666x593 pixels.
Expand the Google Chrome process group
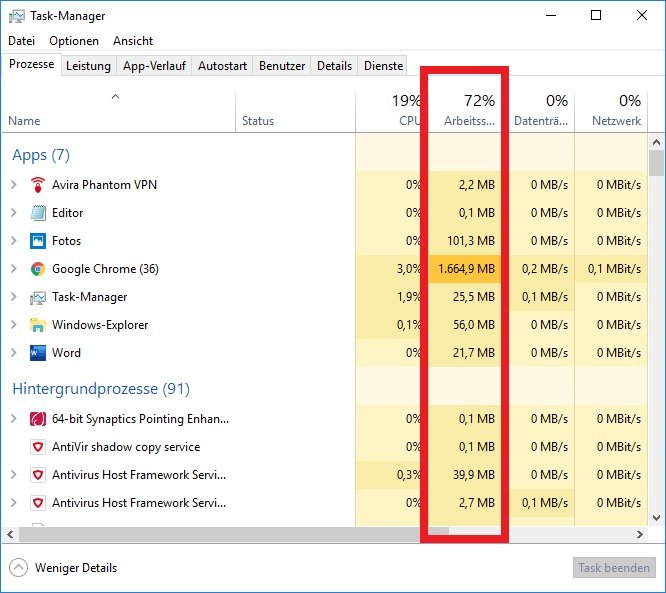(x=14, y=269)
